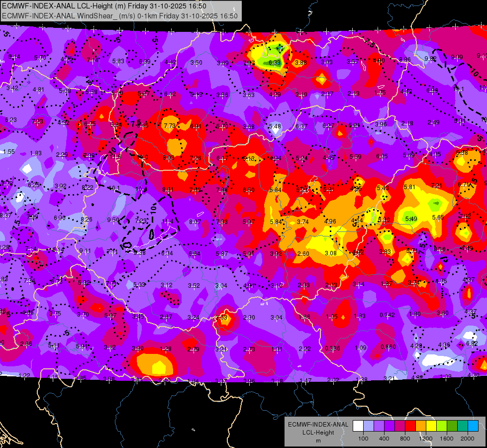Click the legend tick label "1200"
The width and height of the screenshot is (487, 448).
[426, 439]
